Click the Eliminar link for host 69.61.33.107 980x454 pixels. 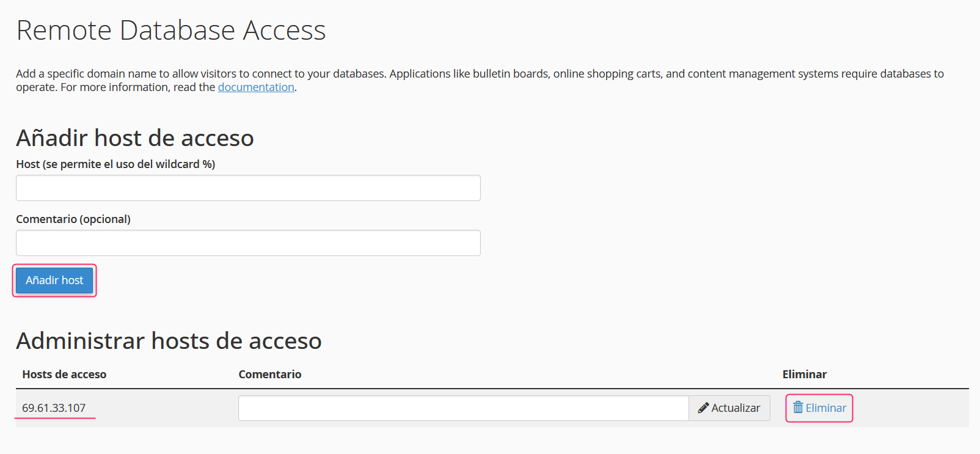click(x=825, y=408)
